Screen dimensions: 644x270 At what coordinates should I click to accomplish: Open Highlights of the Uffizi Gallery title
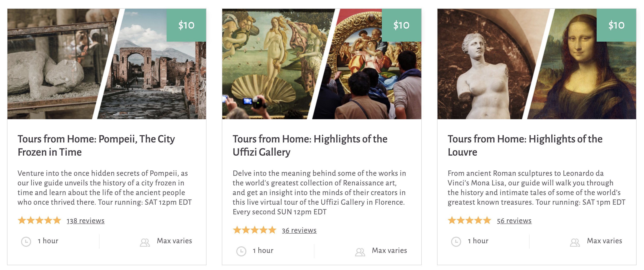tap(310, 146)
